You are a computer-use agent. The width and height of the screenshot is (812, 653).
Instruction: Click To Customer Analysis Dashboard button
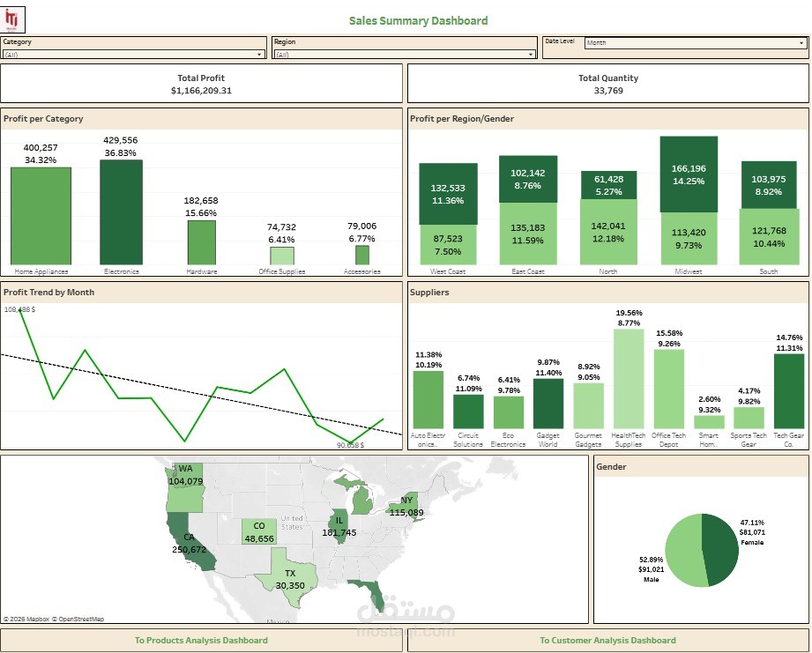(x=608, y=641)
